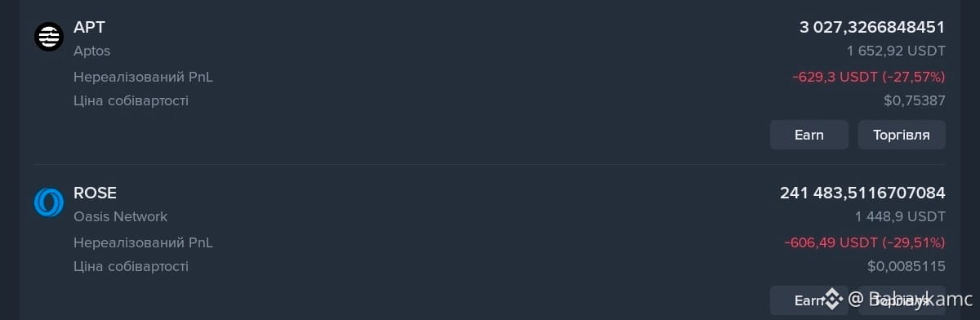
Task: Open Earn for the APT asset
Action: click(809, 135)
